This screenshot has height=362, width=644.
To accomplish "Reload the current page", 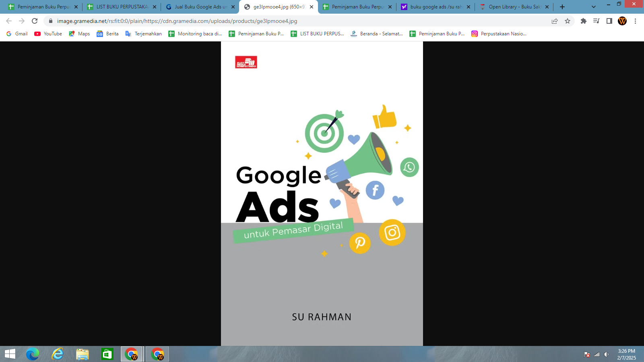I will click(x=35, y=21).
